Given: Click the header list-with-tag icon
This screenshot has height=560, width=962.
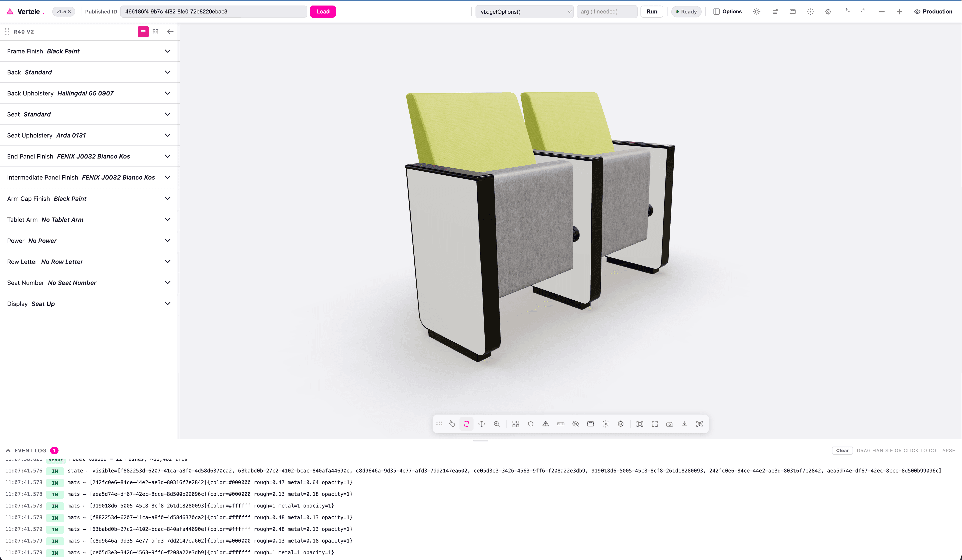Looking at the screenshot, I should click(775, 12).
